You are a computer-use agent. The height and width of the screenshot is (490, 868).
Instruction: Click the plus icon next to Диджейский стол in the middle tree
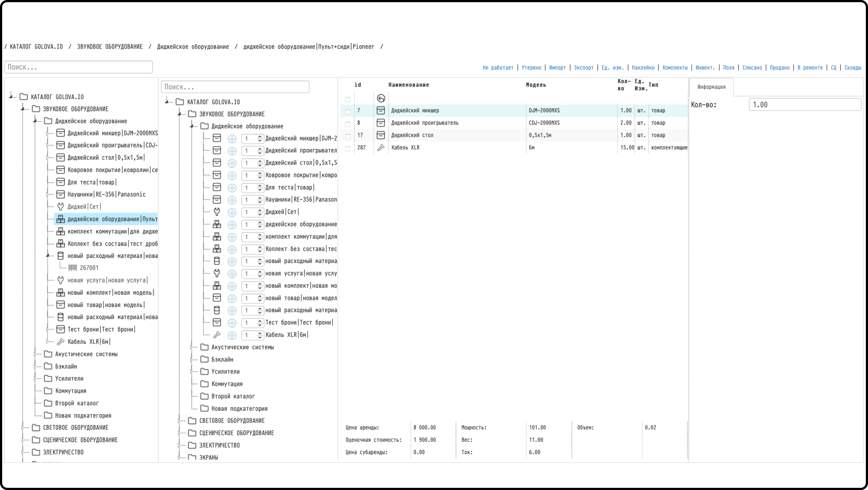[232, 163]
